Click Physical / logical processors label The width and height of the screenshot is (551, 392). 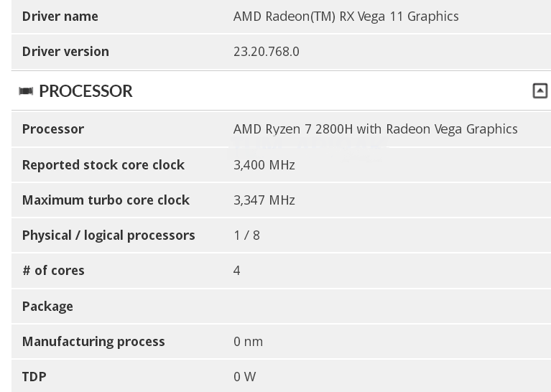tap(108, 235)
